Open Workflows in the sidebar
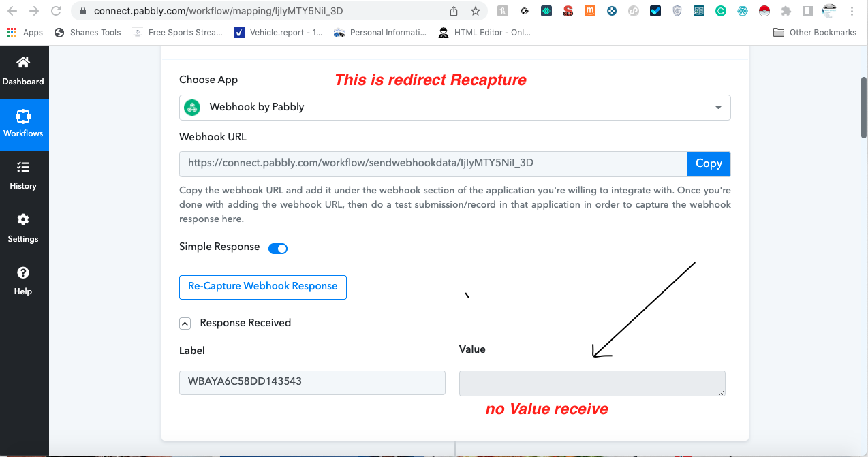Screen dimensions: 868x457 click(x=23, y=124)
